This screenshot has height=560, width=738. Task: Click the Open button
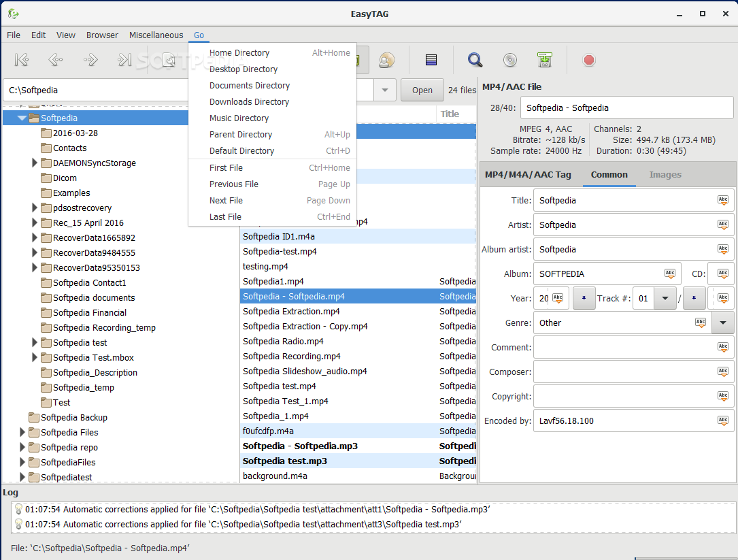422,90
